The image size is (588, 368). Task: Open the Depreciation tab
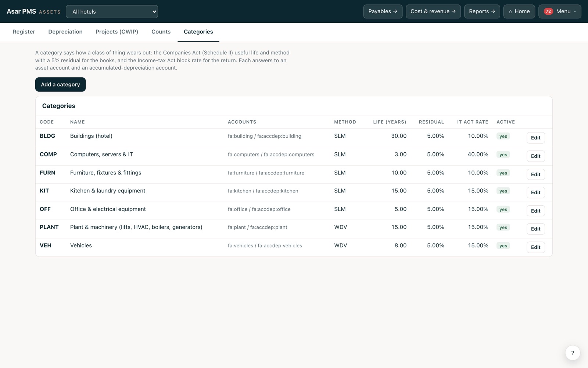pyautogui.click(x=65, y=32)
